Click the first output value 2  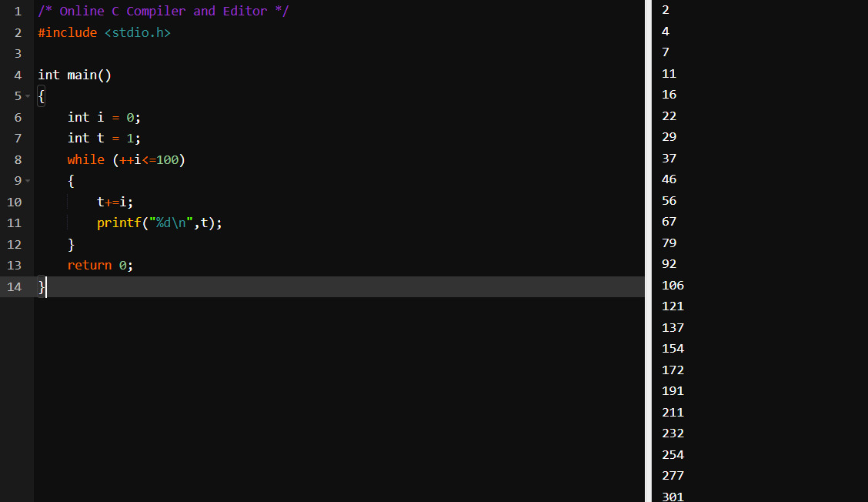666,10
